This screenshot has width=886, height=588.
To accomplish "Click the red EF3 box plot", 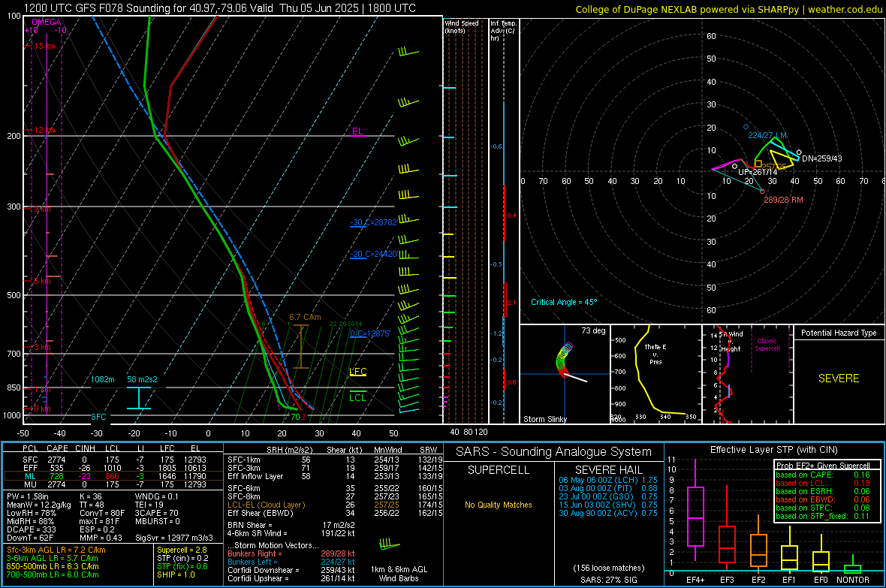I will pos(727,544).
